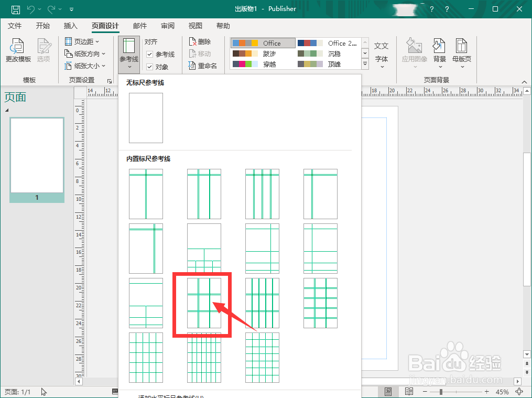Click the Save icon in title bar

click(15, 9)
